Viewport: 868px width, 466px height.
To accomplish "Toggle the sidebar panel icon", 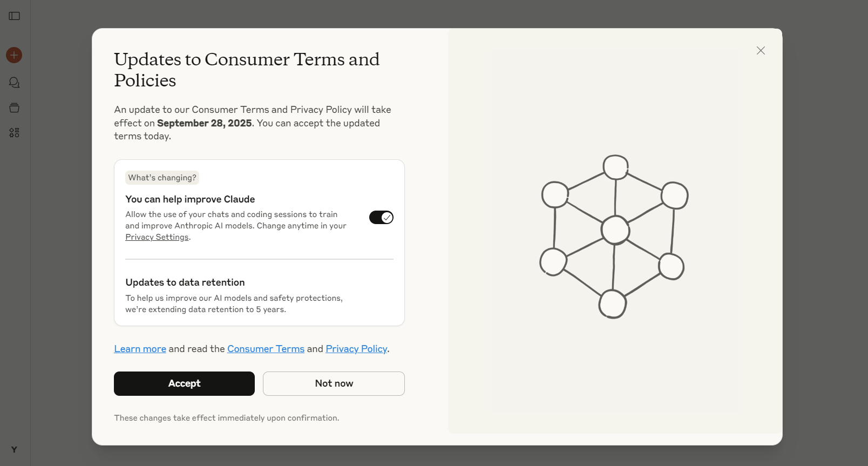I will [15, 16].
